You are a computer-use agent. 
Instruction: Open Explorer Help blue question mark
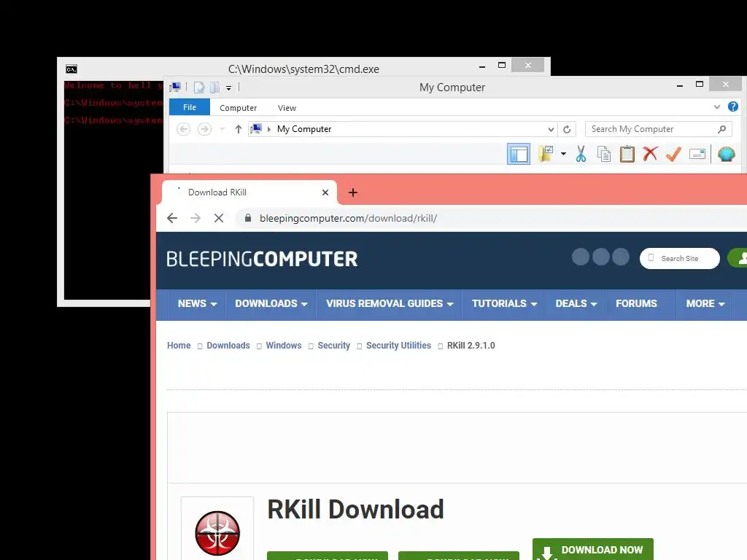tap(733, 106)
